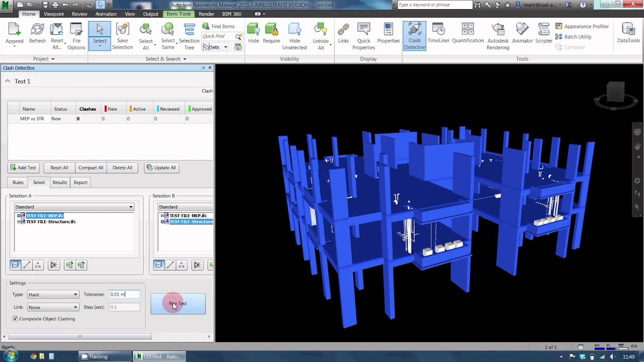Expand TEST-FILE-MEP.ifc in Selection A
This screenshot has width=644, height=362.
tap(19, 216)
